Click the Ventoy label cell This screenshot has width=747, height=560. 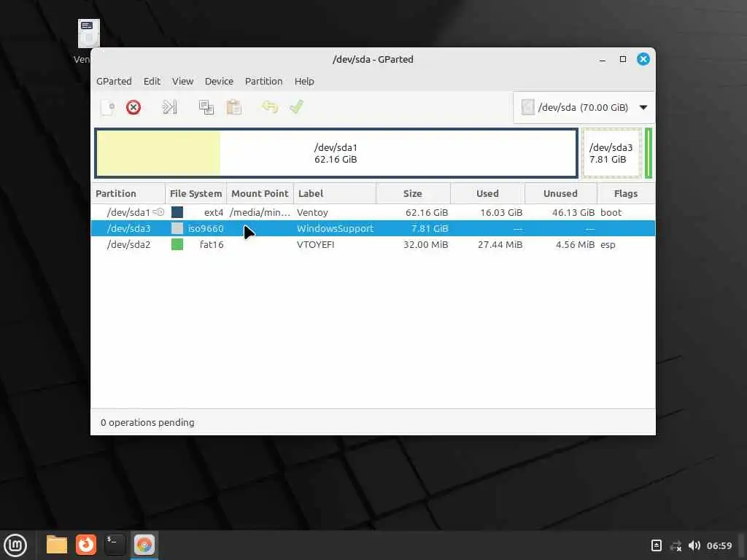click(x=312, y=212)
